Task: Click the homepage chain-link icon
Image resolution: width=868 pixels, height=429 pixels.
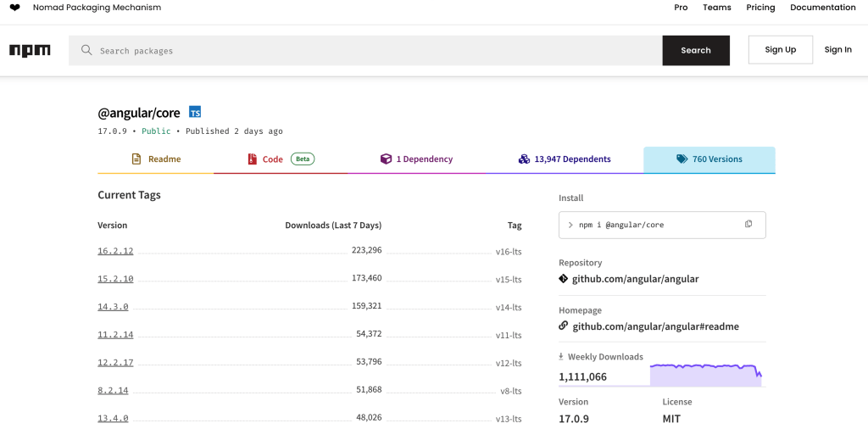Action: click(x=564, y=326)
